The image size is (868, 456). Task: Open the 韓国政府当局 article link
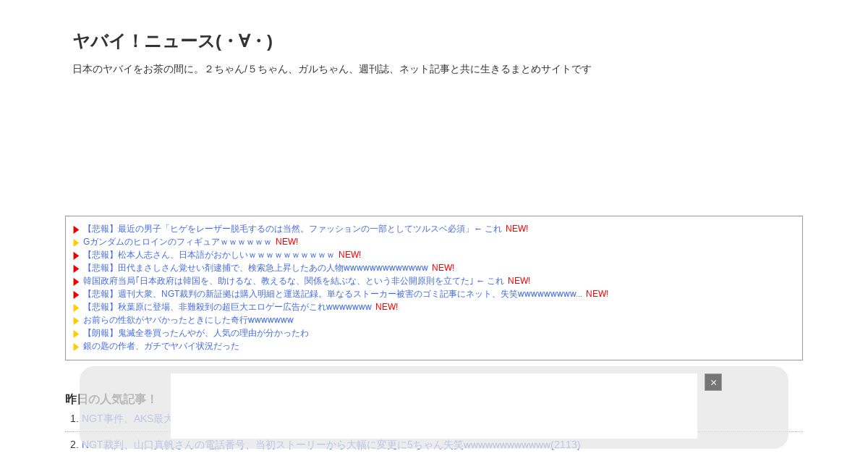click(294, 281)
